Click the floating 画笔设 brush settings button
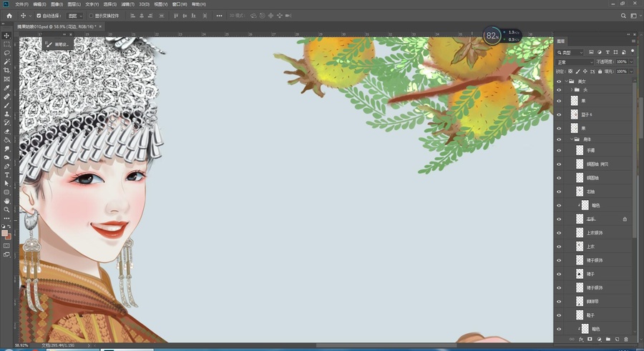The width and height of the screenshot is (644, 351). pyautogui.click(x=58, y=44)
